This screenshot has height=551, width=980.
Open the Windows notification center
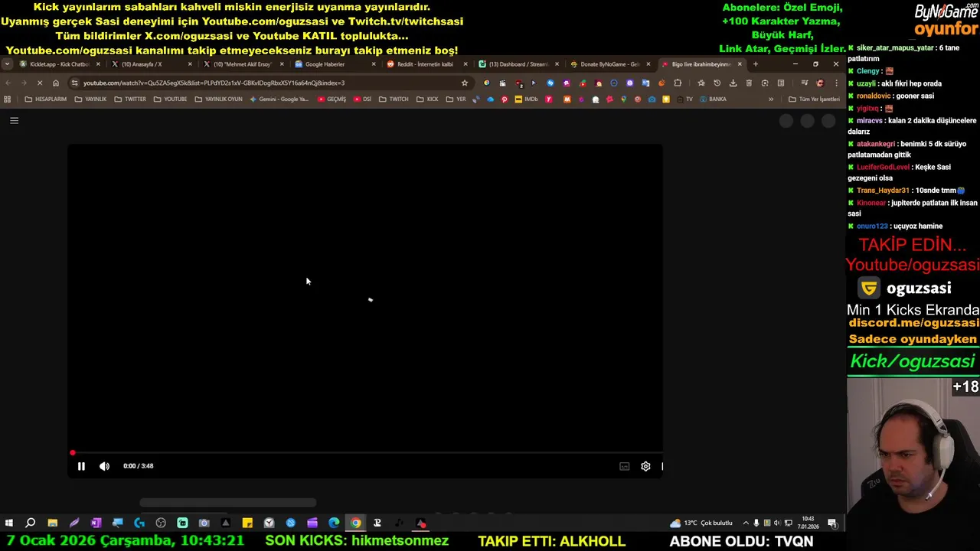[x=832, y=523]
